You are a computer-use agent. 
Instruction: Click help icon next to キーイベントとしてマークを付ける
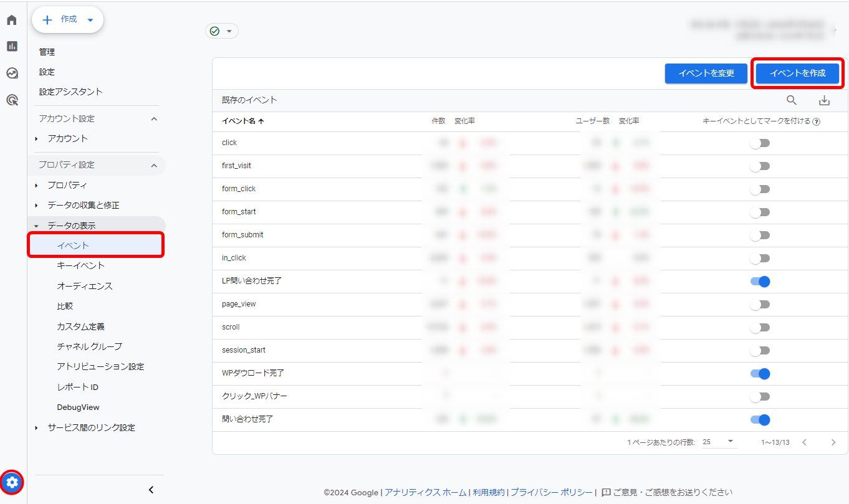(817, 122)
